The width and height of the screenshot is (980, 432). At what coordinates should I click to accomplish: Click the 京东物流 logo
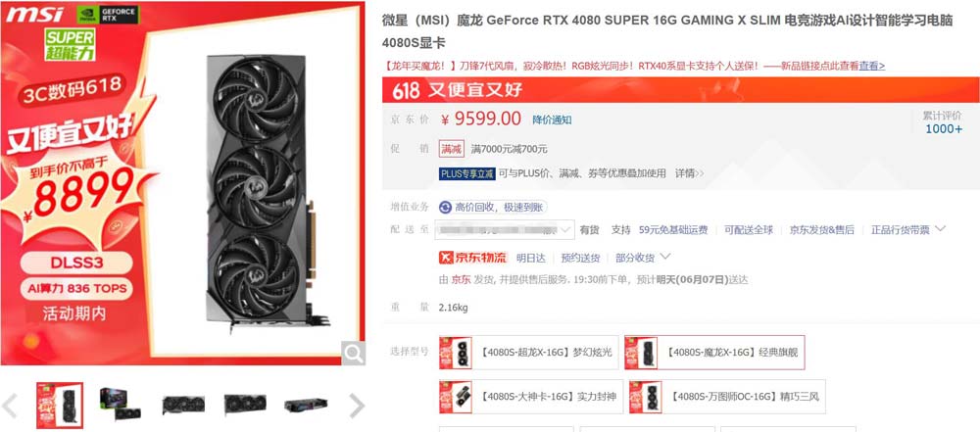[x=472, y=258]
